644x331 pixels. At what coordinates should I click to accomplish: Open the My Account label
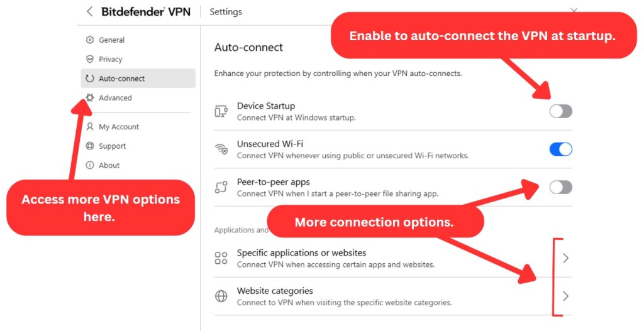click(x=119, y=127)
